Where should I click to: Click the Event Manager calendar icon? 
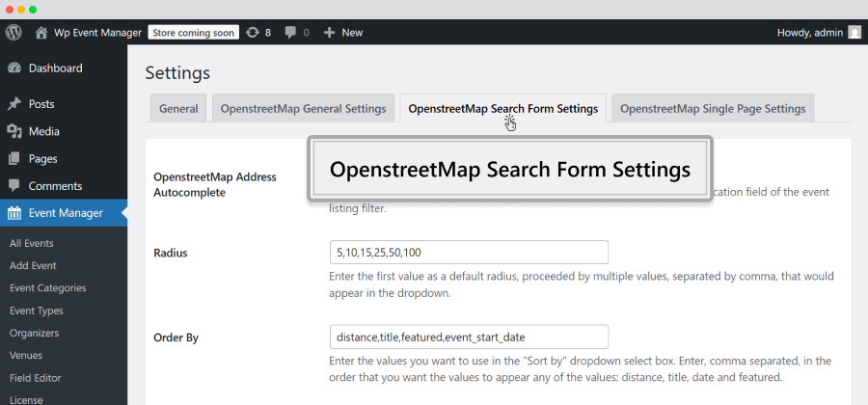coord(14,213)
